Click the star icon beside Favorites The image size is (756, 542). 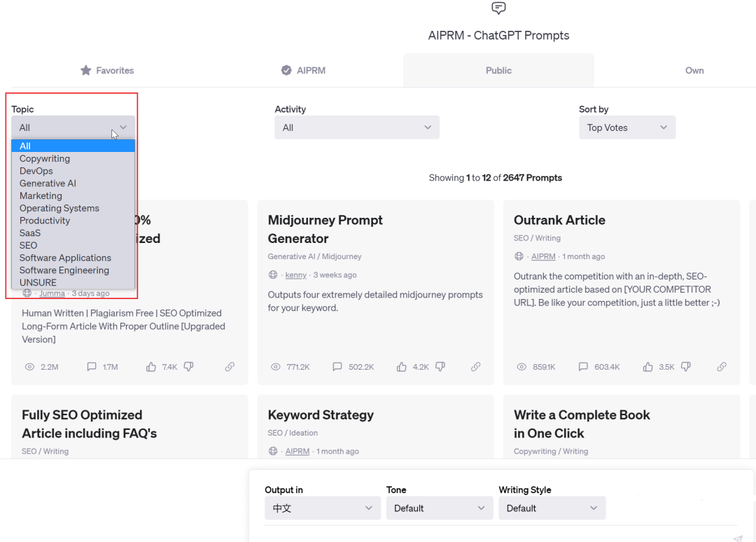tap(86, 71)
